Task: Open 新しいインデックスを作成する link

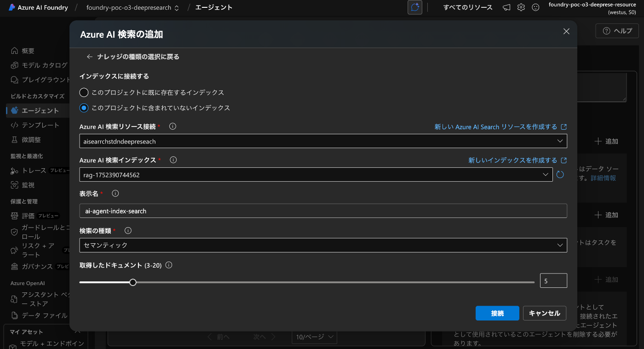Action: coord(517,160)
